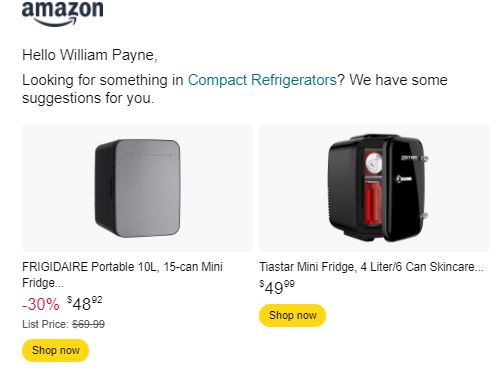This screenshot has height=380, width=496.
Task: Click Shop now under the FRIGIDAIRE fridge
Action: pyautogui.click(x=56, y=350)
